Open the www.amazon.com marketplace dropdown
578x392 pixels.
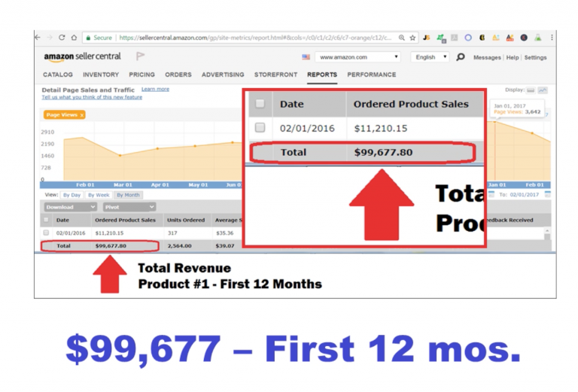357,57
